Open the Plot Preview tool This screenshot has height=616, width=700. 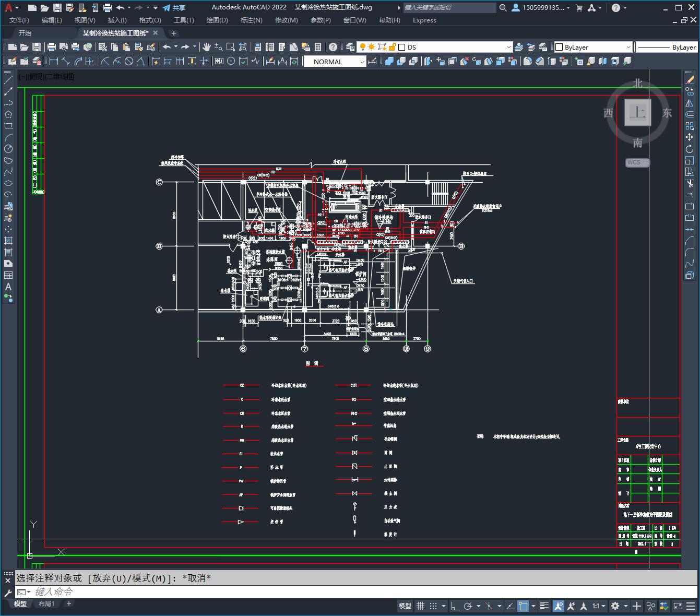64,47
